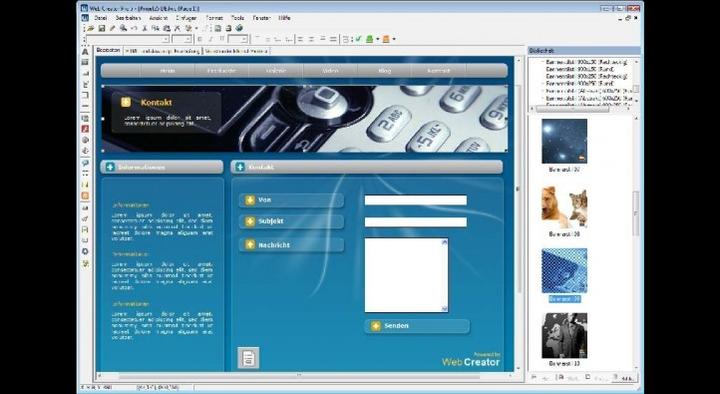The width and height of the screenshot is (720, 394).
Task: Click the Informationen section header bar
Action: click(x=162, y=167)
